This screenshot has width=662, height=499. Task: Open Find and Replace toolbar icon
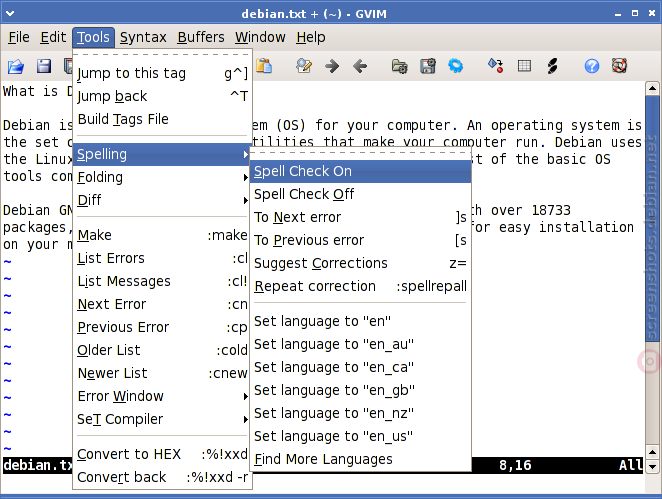click(304, 66)
